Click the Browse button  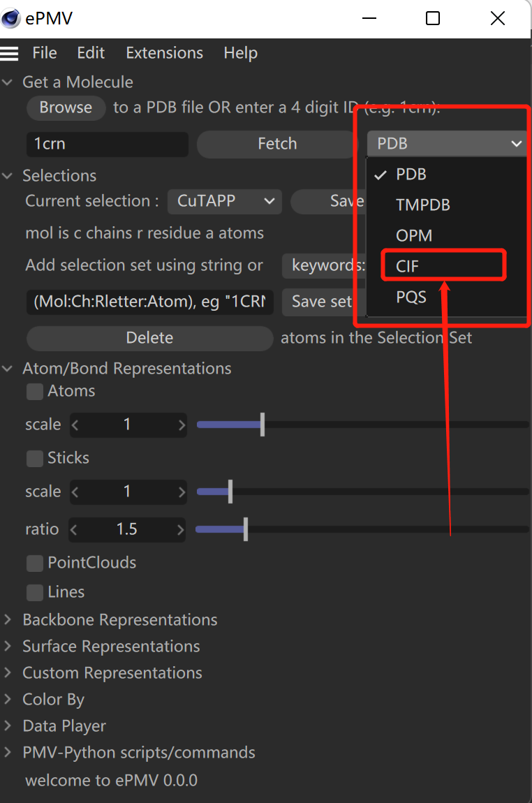[66, 108]
